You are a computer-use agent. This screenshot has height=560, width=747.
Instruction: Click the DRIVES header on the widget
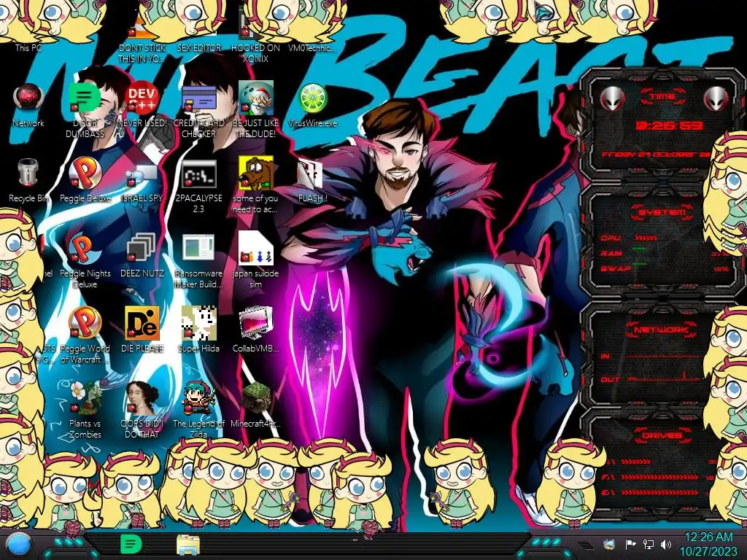point(662,435)
